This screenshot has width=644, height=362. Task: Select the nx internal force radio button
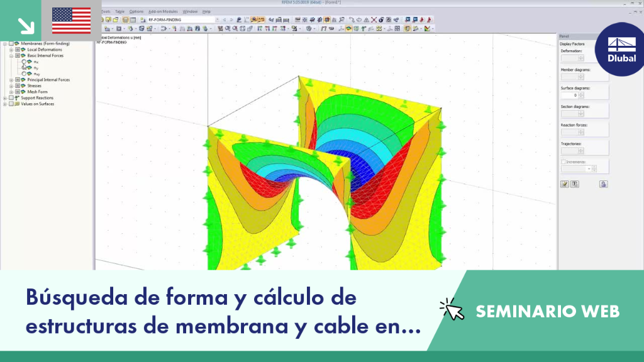24,62
